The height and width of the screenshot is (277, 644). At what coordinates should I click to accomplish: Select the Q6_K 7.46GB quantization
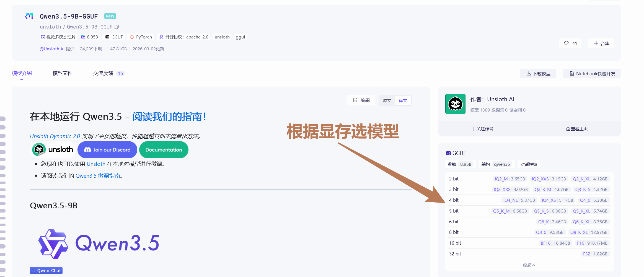(x=552, y=222)
